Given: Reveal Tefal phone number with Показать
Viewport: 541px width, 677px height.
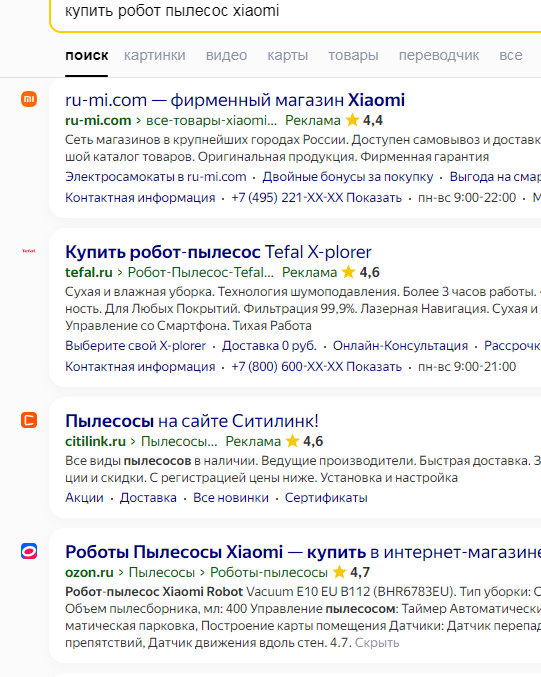Looking at the screenshot, I should (x=374, y=367).
